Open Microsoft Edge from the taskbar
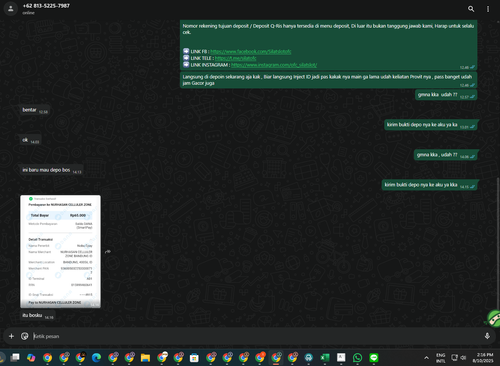 pyautogui.click(x=96, y=358)
